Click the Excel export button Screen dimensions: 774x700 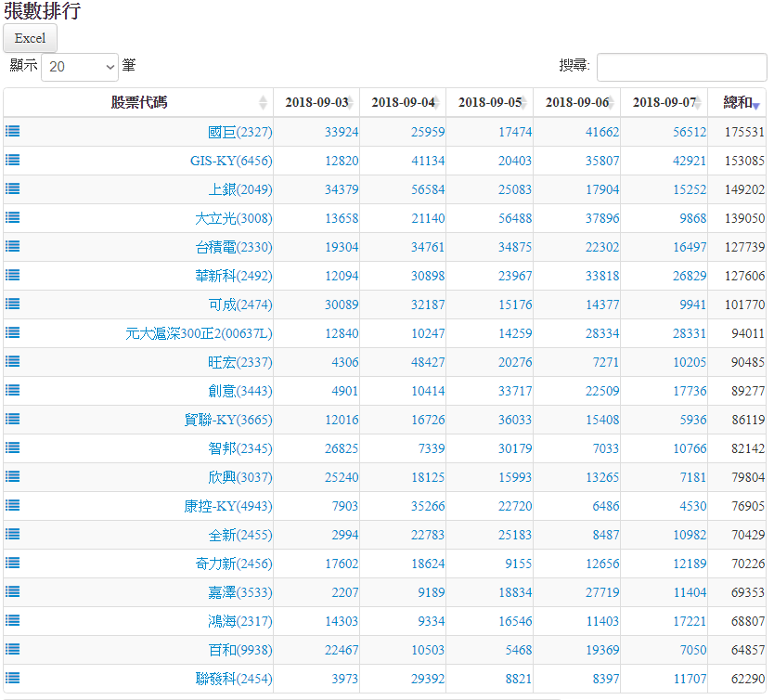click(31, 38)
